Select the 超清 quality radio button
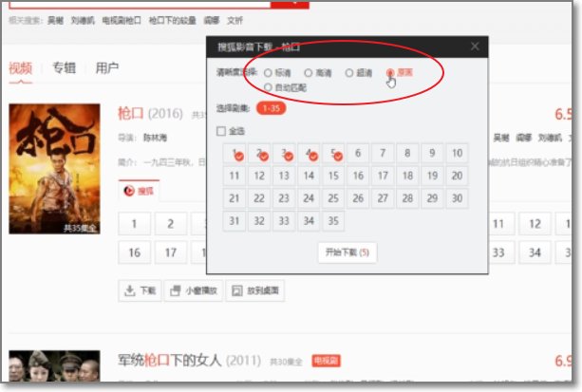Screen dimensions: 582x392 pos(348,73)
